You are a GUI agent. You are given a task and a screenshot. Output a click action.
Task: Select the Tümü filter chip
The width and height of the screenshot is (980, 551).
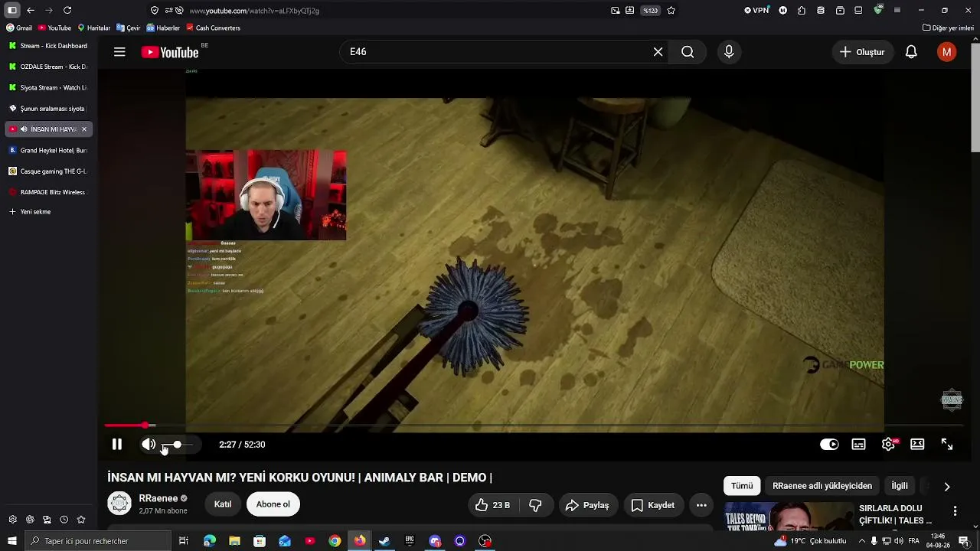742,486
